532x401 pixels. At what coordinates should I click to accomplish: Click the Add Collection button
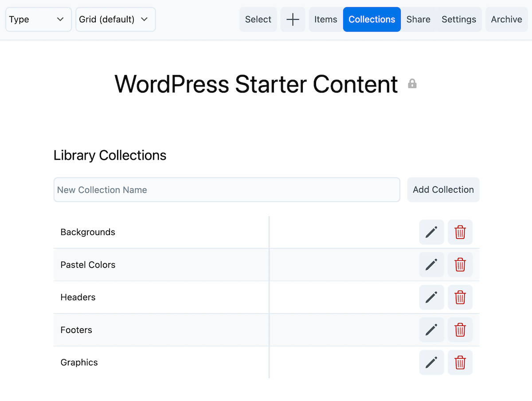click(x=443, y=190)
